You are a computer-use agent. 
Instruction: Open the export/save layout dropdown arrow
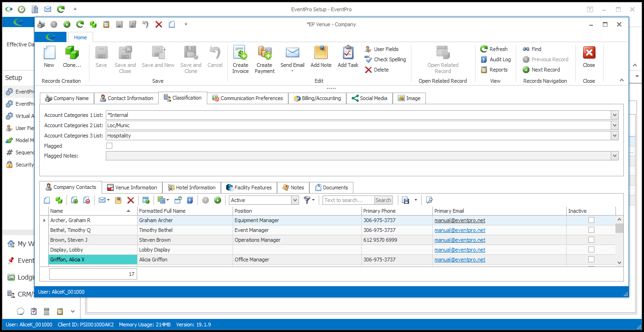tap(416, 200)
